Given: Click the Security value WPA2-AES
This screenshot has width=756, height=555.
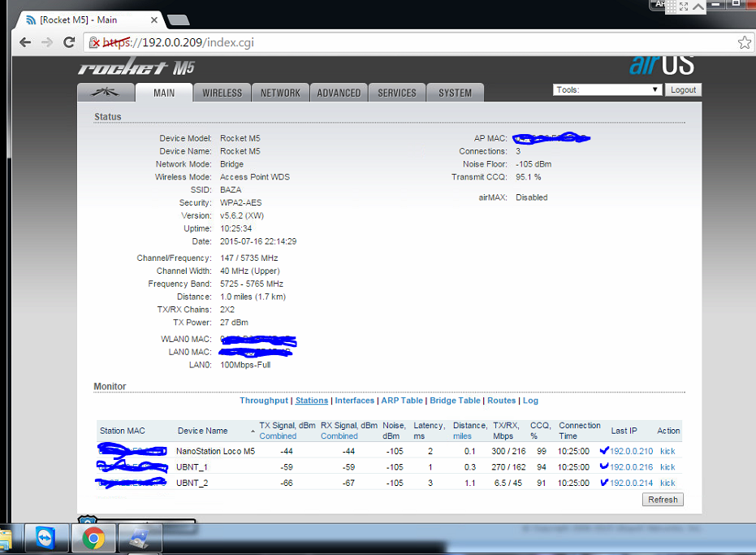Looking at the screenshot, I should coord(241,202).
